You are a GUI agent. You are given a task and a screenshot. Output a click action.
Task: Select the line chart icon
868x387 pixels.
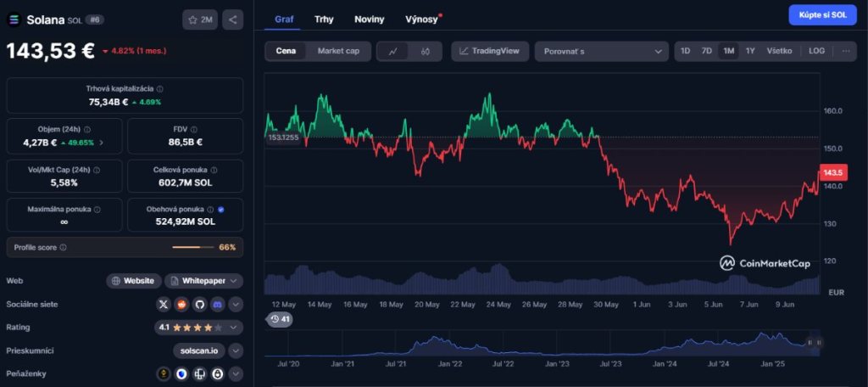click(393, 51)
